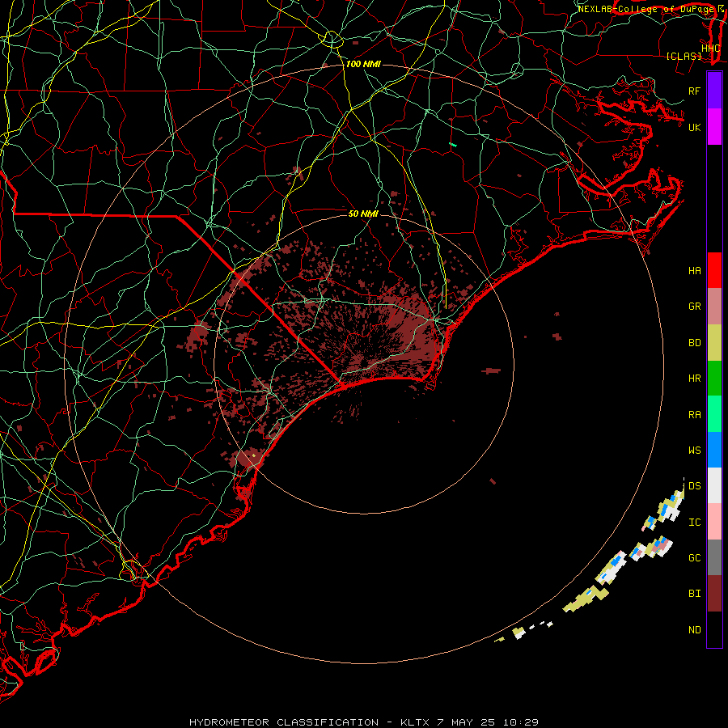This screenshot has height=728, width=728.
Task: Click the DS legend label
Action: pos(695,486)
